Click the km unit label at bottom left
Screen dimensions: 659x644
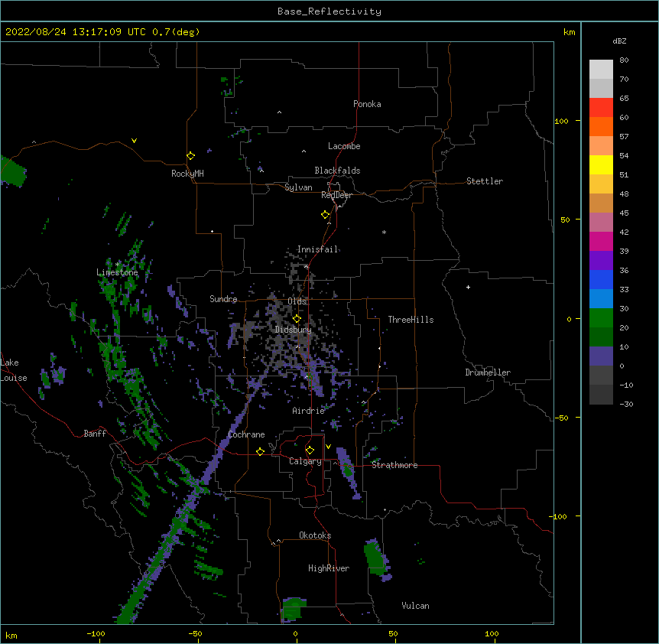(11, 636)
